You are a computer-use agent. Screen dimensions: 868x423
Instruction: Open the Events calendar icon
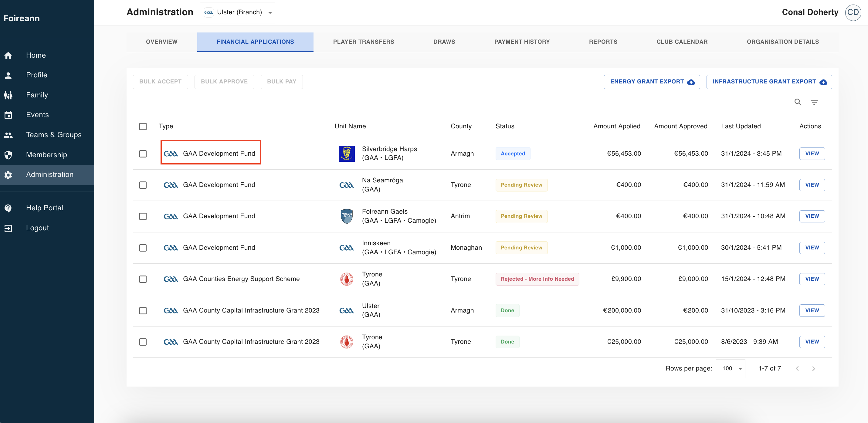[x=8, y=115]
